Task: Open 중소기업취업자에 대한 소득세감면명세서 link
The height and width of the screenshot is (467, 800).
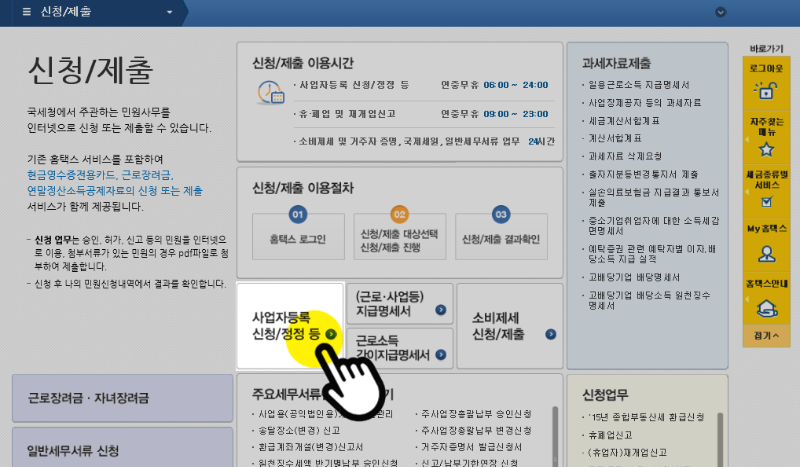Action: click(653, 226)
